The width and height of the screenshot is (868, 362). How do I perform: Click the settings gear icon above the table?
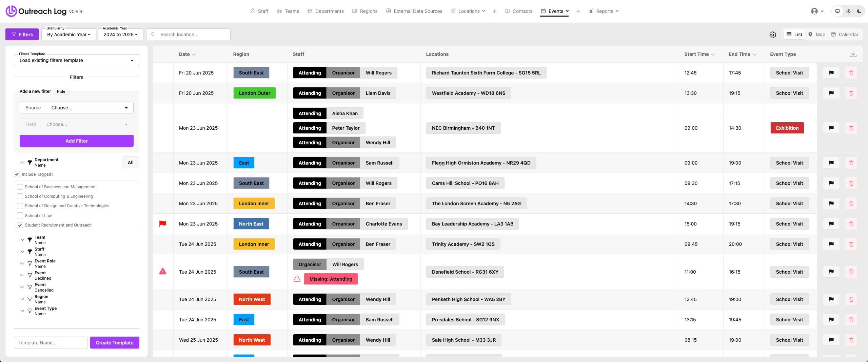[772, 35]
